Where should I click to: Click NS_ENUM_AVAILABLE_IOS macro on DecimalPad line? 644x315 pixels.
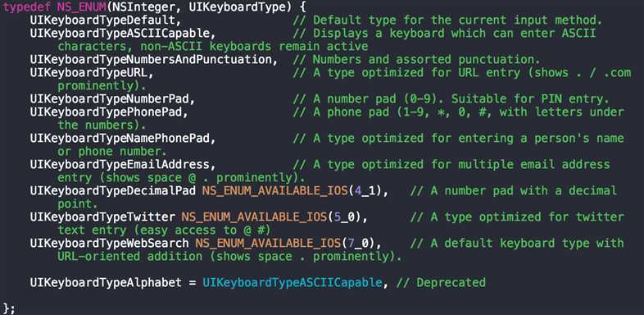coord(274,191)
